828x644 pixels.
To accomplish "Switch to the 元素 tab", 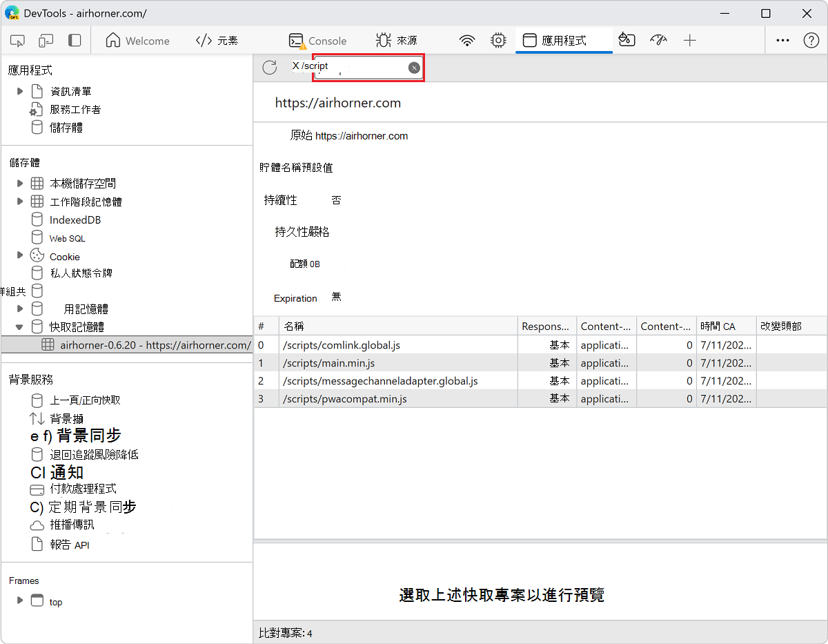I will [x=217, y=41].
